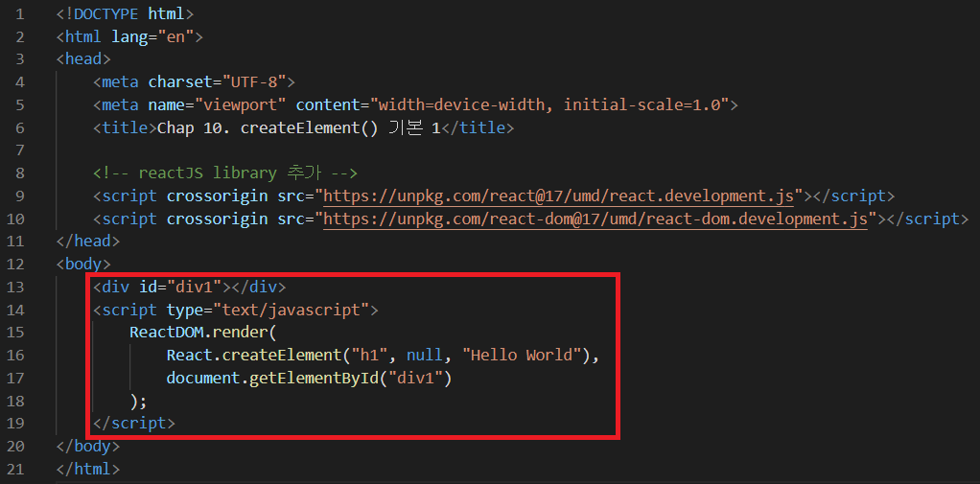Click the closing </div> tag on line 13

pyautogui.click(x=259, y=288)
